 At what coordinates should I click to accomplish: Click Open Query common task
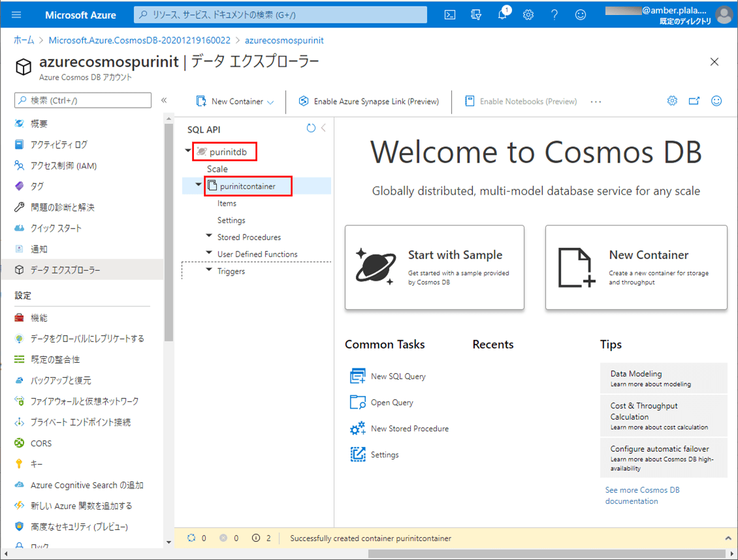(x=381, y=403)
